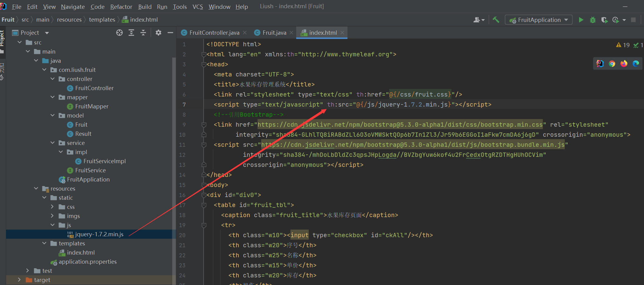Open index.html preview in Chrome
The width and height of the screenshot is (644, 285).
(x=612, y=63)
